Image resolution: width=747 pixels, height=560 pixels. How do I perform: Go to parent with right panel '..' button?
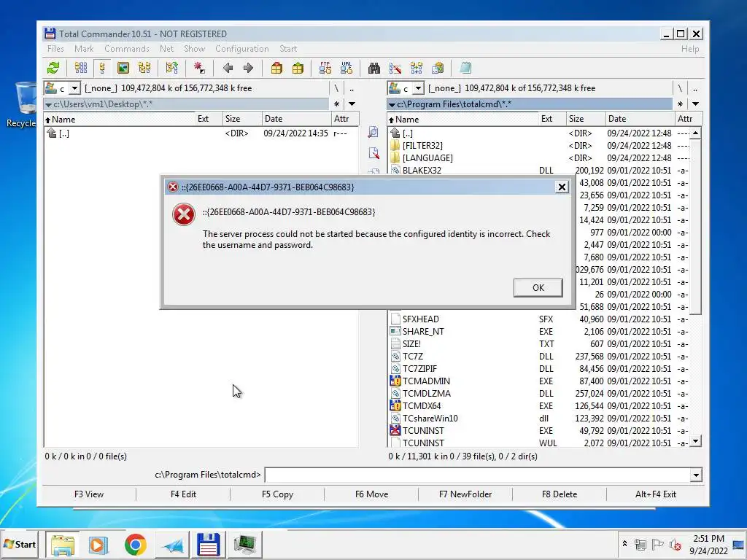695,88
